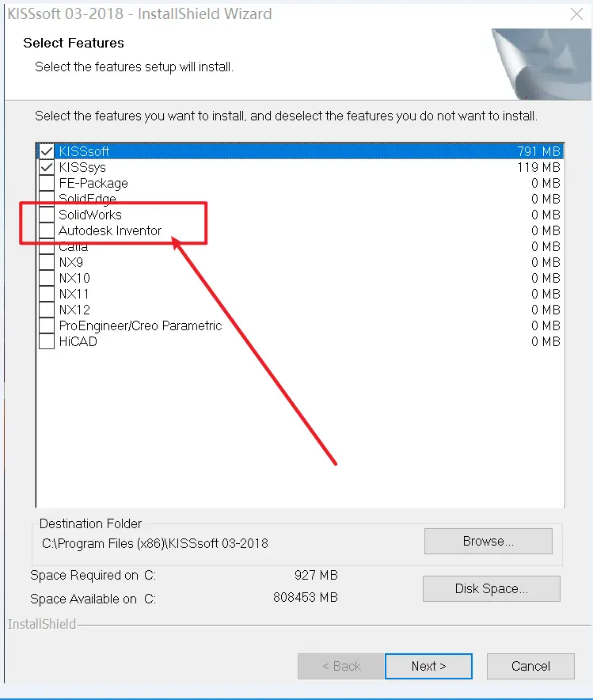Open the Disk Space... dialog
The height and width of the screenshot is (700, 593).
492,588
